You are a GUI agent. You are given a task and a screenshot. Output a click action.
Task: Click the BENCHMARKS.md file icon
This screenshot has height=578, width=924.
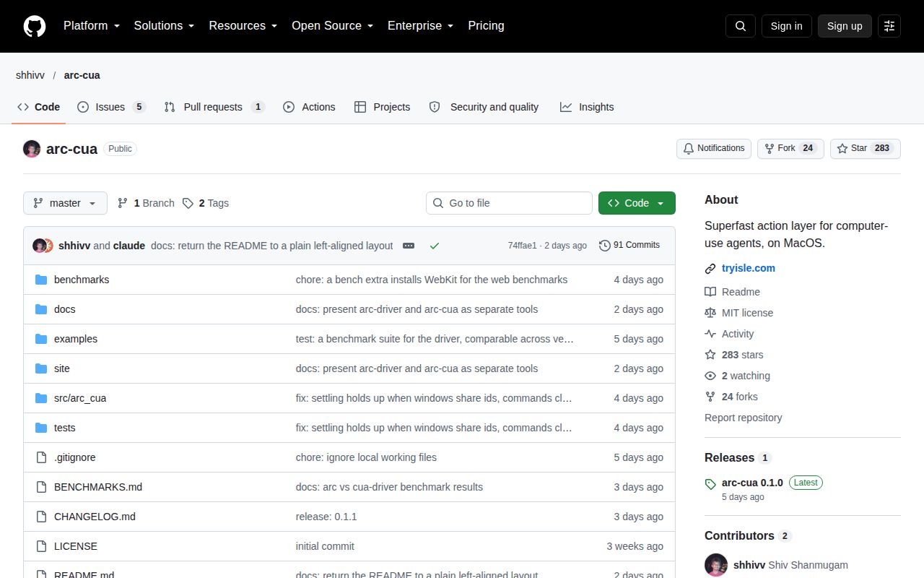coord(41,487)
